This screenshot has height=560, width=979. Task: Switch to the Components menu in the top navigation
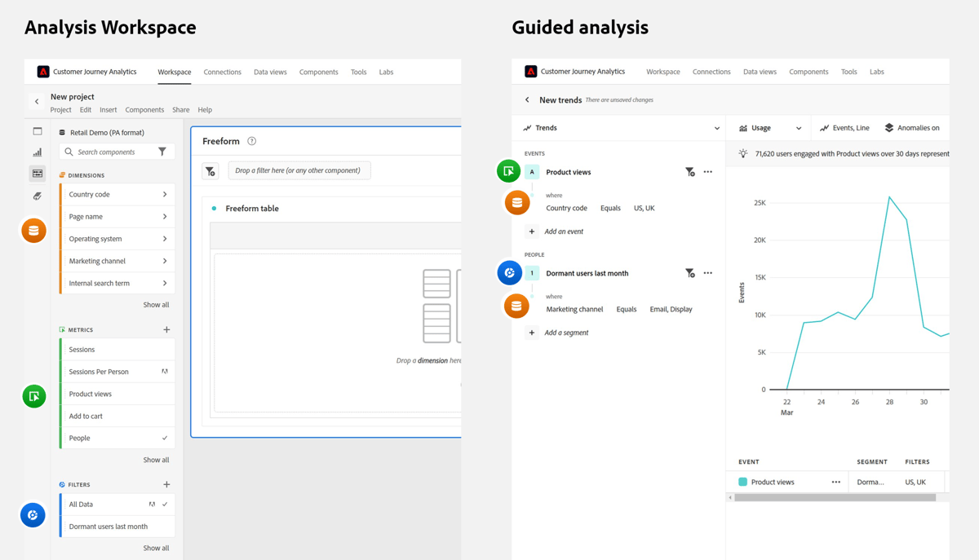click(x=318, y=72)
